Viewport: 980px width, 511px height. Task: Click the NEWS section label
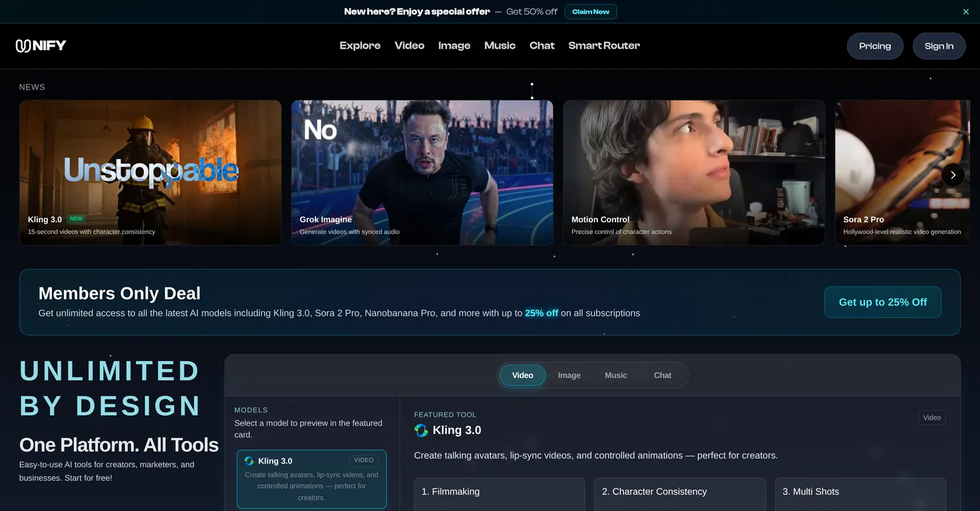click(32, 87)
